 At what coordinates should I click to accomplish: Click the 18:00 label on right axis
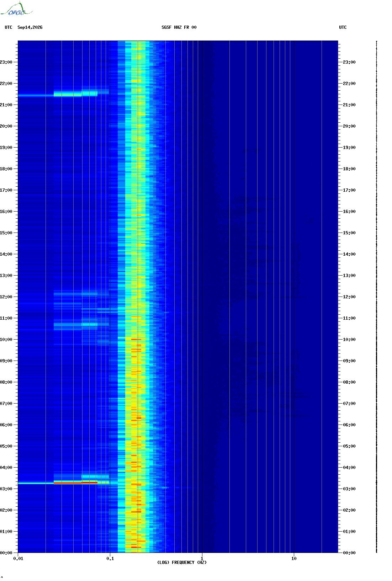point(349,169)
